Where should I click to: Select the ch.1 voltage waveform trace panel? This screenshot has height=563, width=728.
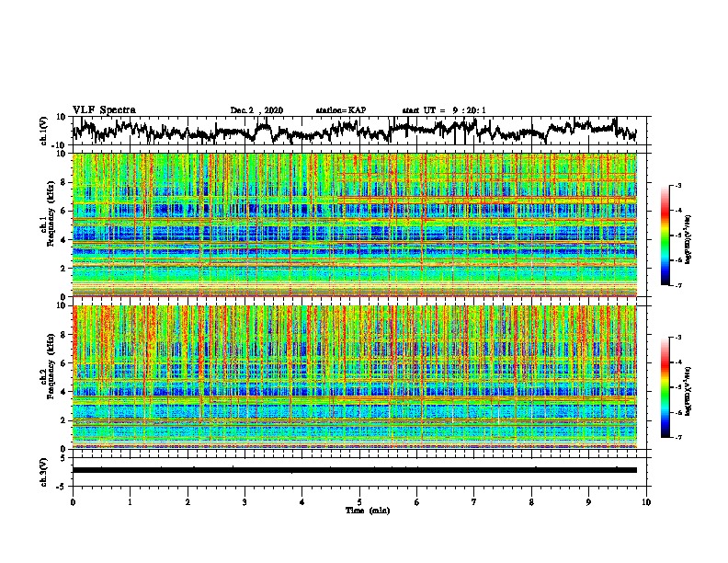[x=361, y=131]
